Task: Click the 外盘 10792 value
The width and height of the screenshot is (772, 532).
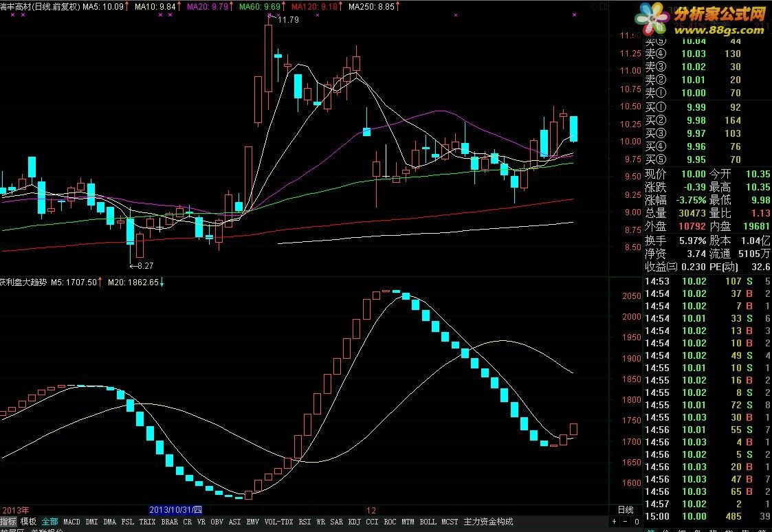Action: [692, 226]
